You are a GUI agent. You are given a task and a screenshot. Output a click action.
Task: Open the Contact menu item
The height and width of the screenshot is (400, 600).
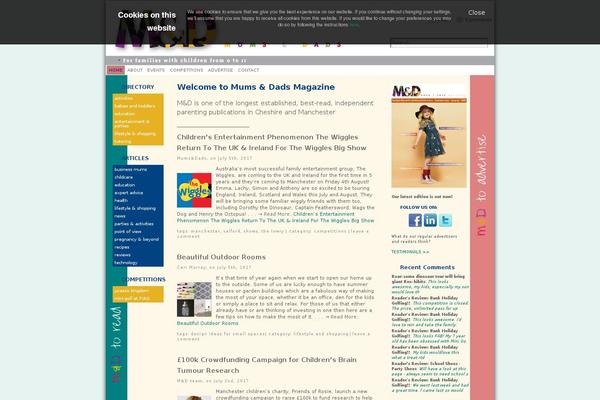(x=248, y=70)
